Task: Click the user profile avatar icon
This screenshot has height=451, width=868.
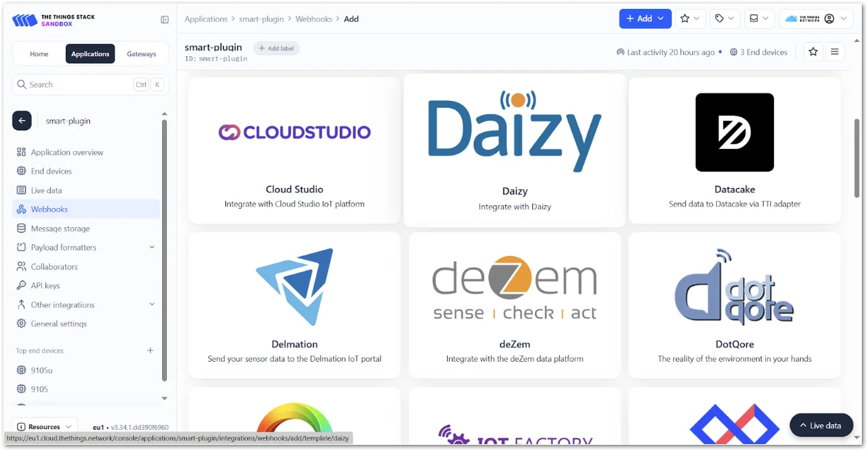Action: (x=829, y=19)
